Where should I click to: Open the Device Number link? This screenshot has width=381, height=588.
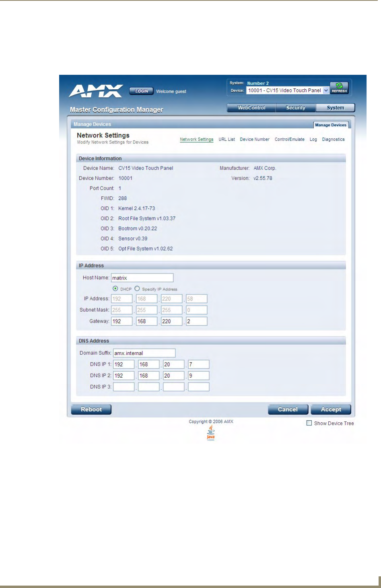click(255, 140)
